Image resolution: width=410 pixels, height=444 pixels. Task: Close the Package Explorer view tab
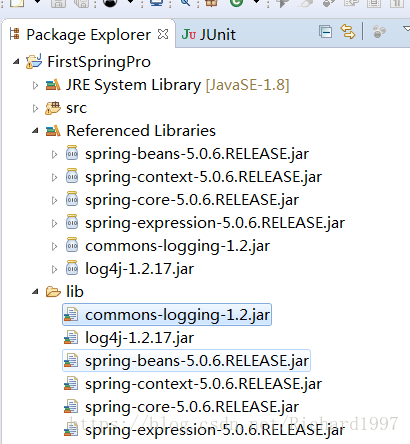163,34
